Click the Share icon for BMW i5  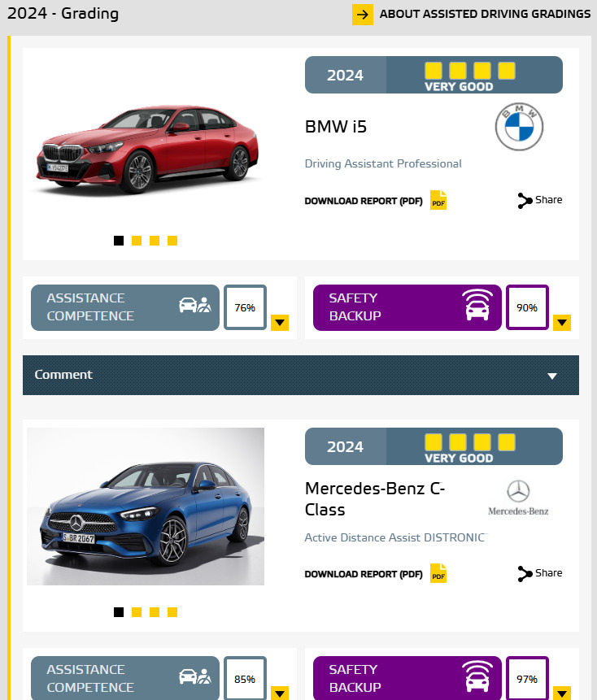click(525, 201)
